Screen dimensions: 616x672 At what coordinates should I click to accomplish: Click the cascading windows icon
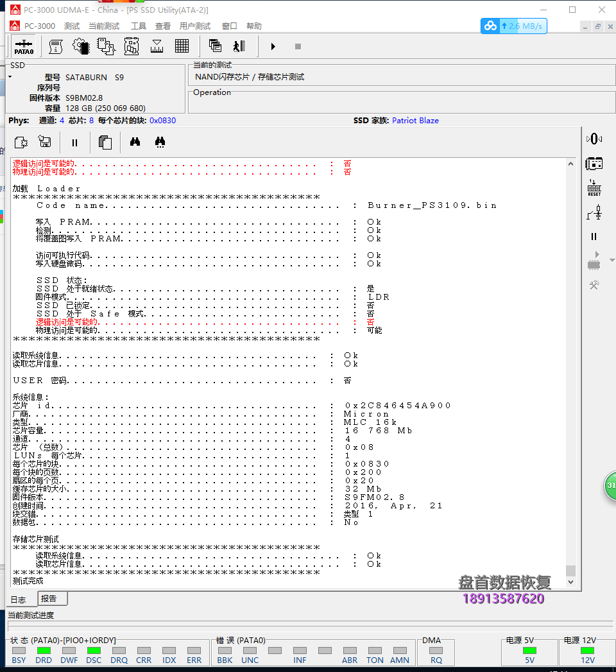point(215,46)
